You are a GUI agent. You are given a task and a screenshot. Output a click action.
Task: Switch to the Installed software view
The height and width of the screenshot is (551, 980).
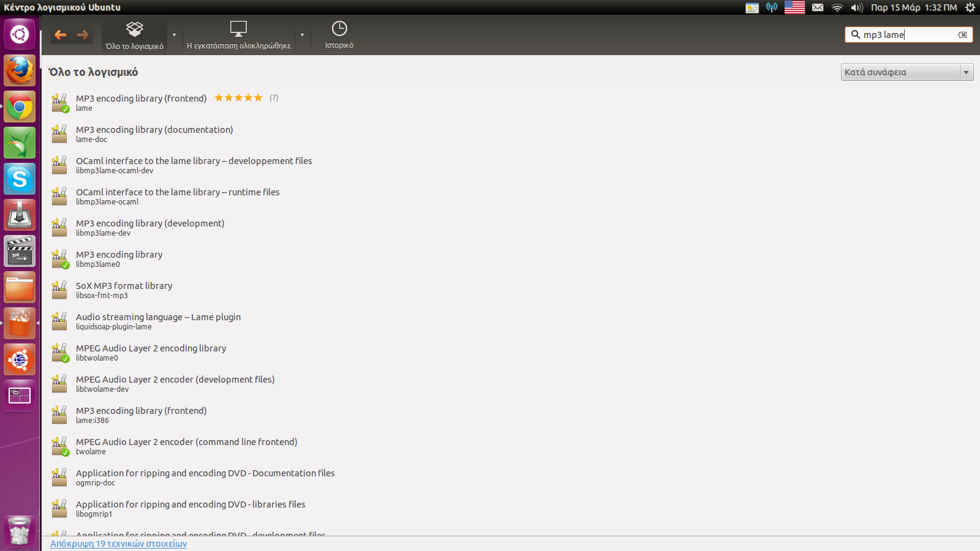pos(238,35)
